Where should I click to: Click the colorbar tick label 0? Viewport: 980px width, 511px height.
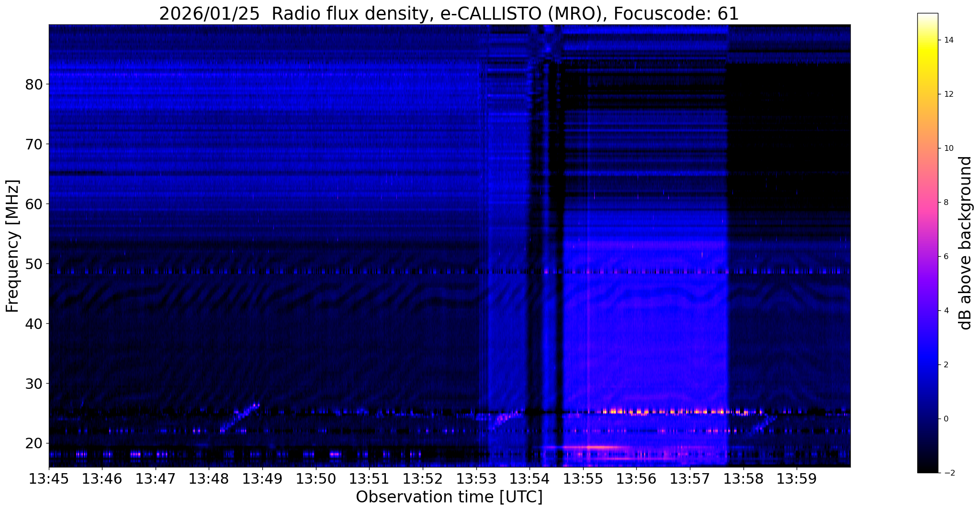pyautogui.click(x=946, y=419)
